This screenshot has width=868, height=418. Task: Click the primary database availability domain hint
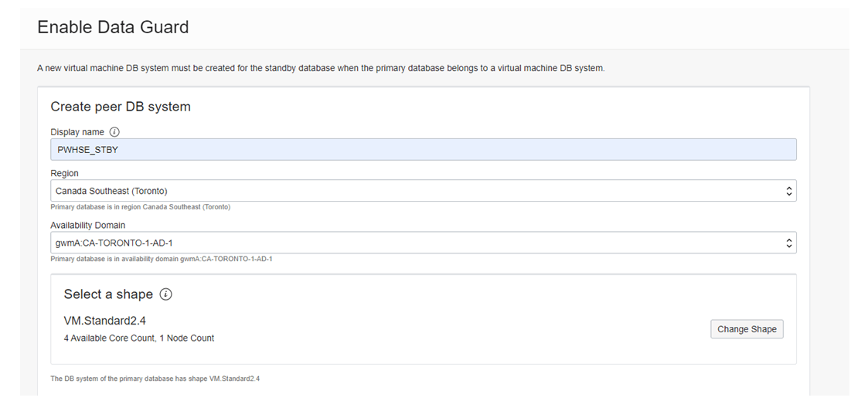[161, 259]
